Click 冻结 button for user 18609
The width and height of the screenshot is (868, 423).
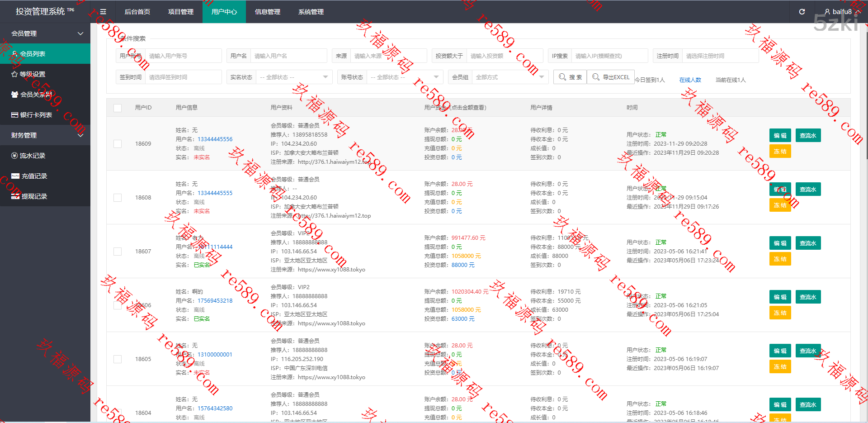click(780, 152)
